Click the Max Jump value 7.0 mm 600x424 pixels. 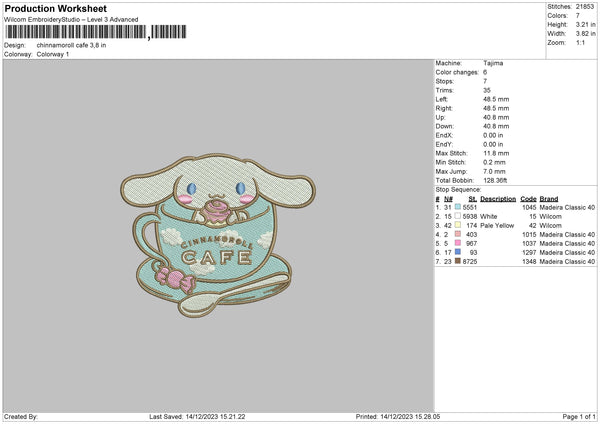click(494, 171)
